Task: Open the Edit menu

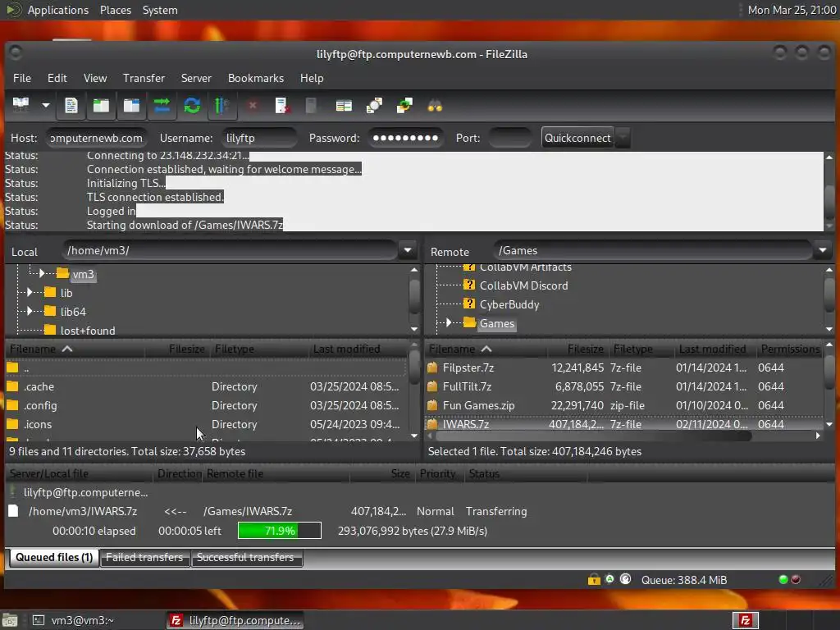Action: coord(57,78)
